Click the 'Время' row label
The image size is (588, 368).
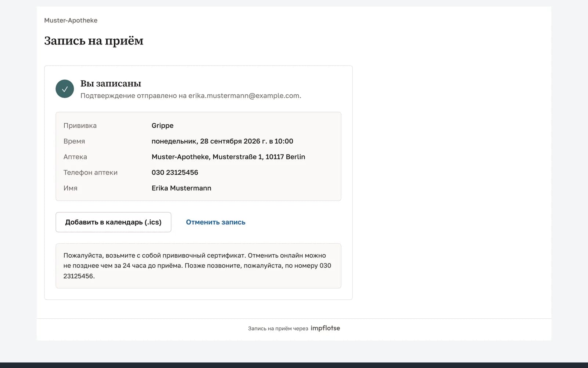coord(74,141)
